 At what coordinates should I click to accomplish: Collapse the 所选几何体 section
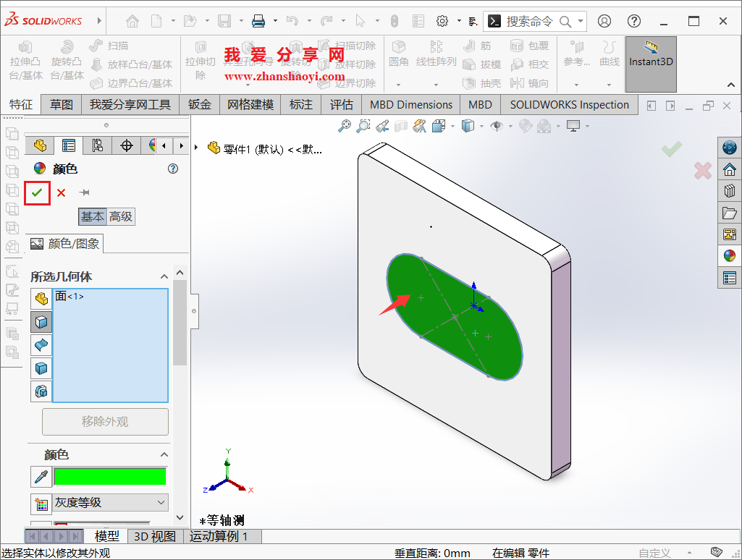(x=164, y=276)
